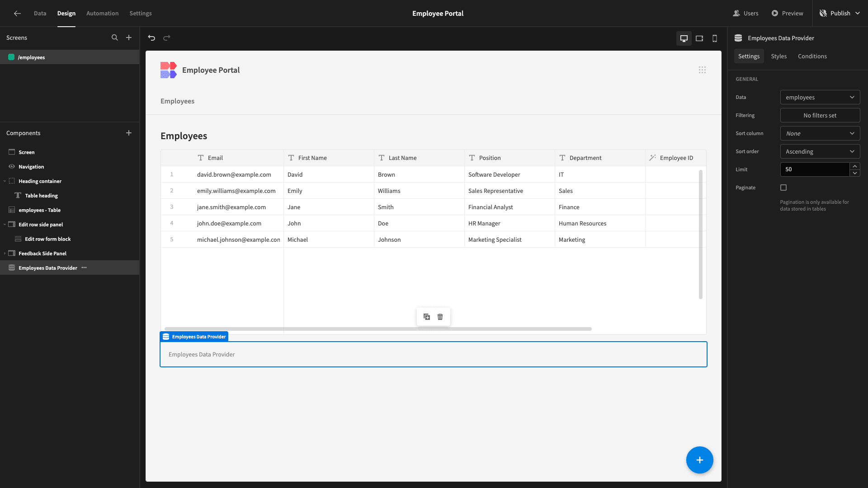Click the delete row trash icon
Image resolution: width=868 pixels, height=488 pixels.
click(x=440, y=316)
